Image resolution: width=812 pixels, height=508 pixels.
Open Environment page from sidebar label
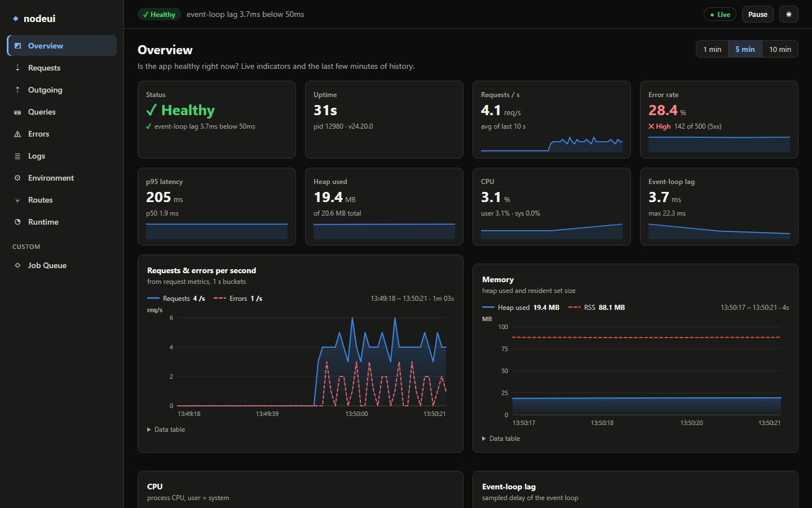[x=51, y=178]
